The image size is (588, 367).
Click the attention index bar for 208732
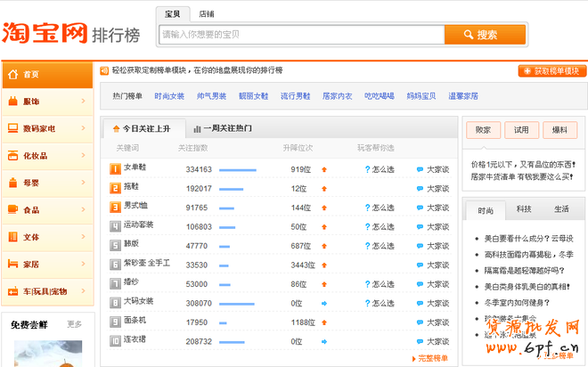(x=232, y=342)
